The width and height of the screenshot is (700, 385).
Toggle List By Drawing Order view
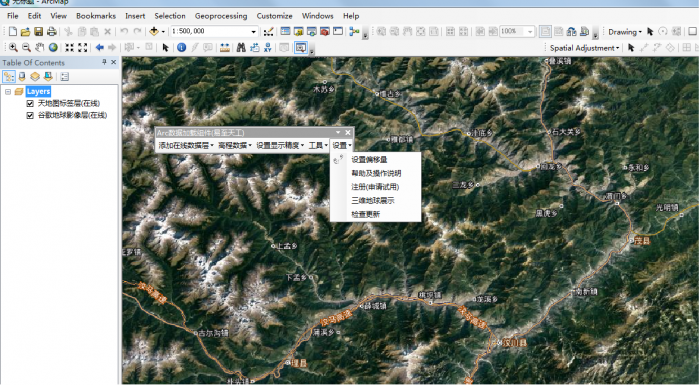[x=8, y=77]
